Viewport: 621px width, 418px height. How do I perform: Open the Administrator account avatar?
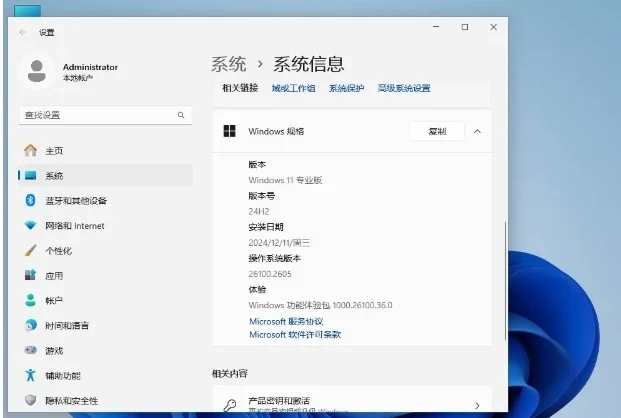36,71
